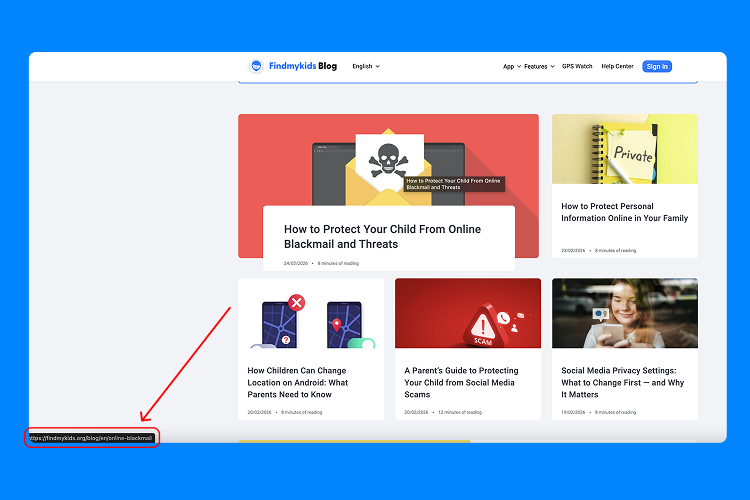Click the girl with smartphone photo

[624, 313]
